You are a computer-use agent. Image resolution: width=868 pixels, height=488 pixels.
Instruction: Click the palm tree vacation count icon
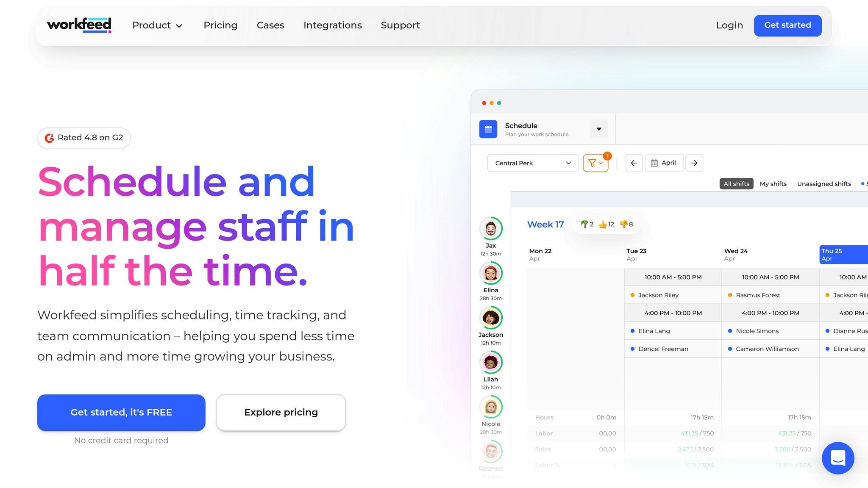click(x=584, y=224)
